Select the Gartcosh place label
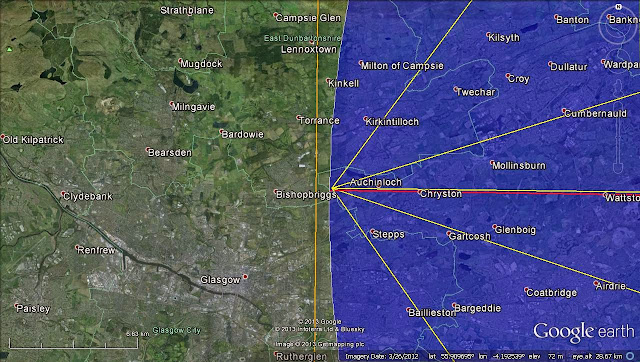This screenshot has height=362, width=640. click(x=469, y=236)
